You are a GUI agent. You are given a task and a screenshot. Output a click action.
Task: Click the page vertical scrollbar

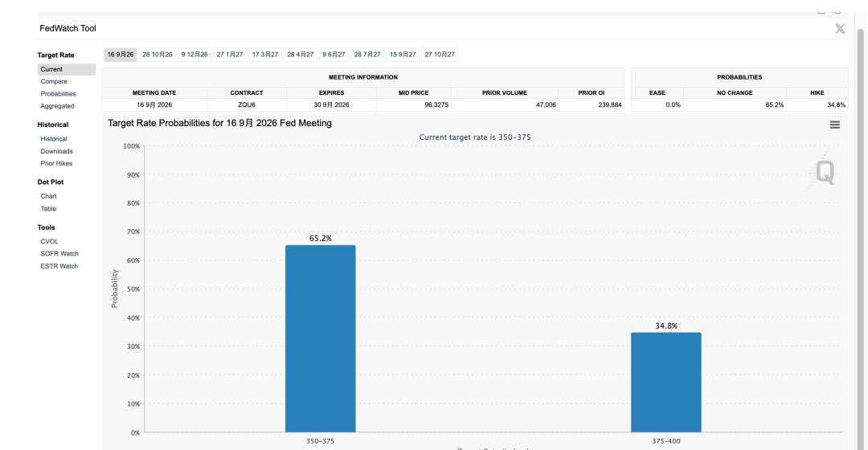pyautogui.click(x=860, y=238)
